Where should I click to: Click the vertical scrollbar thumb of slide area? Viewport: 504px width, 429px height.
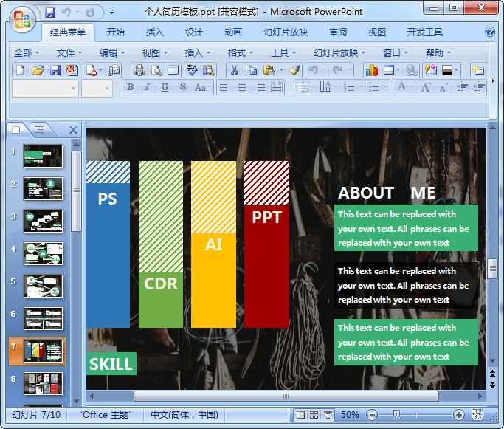(492, 269)
